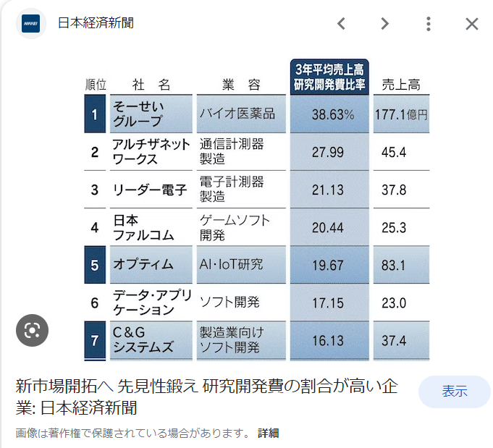Click the rank 3 number cell
The width and height of the screenshot is (493, 448).
95,190
